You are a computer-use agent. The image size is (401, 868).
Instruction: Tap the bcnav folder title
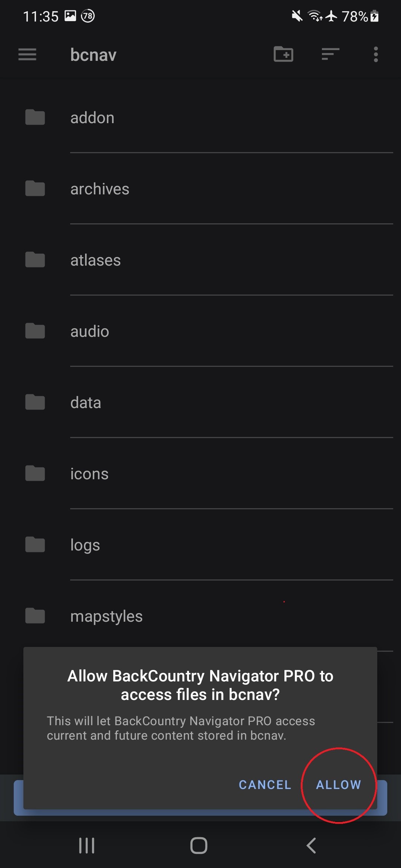pyautogui.click(x=94, y=55)
